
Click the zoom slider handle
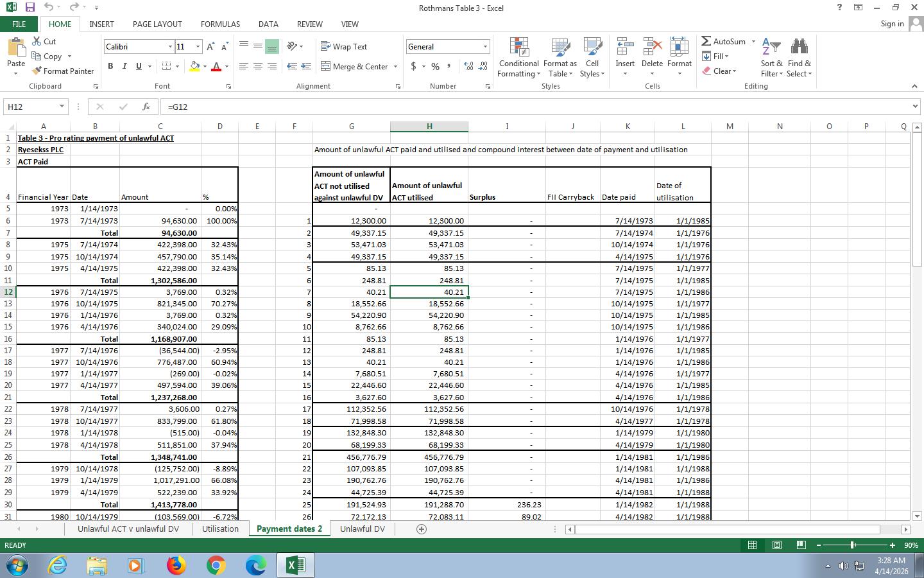pos(852,545)
